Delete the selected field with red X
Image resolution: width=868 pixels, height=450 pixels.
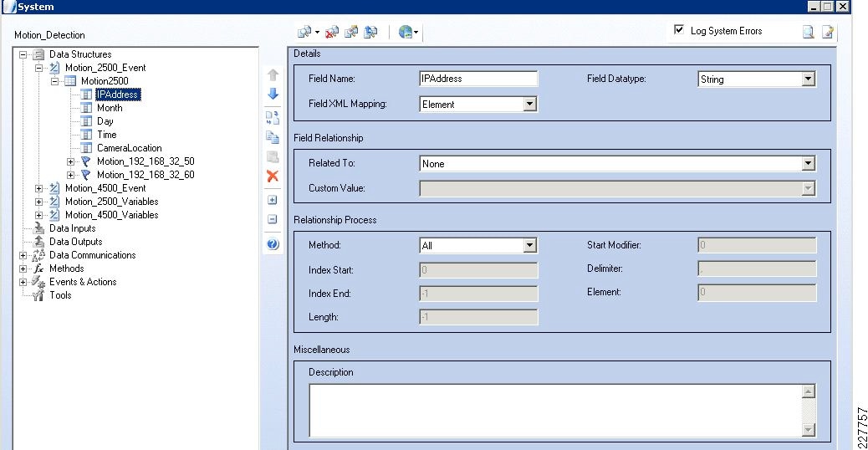273,176
